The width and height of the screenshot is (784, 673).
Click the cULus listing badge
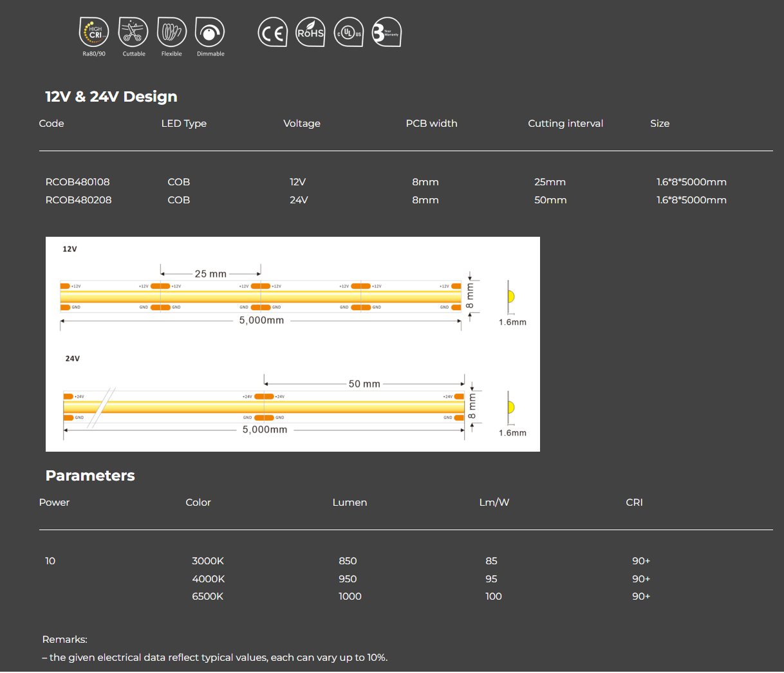(349, 32)
